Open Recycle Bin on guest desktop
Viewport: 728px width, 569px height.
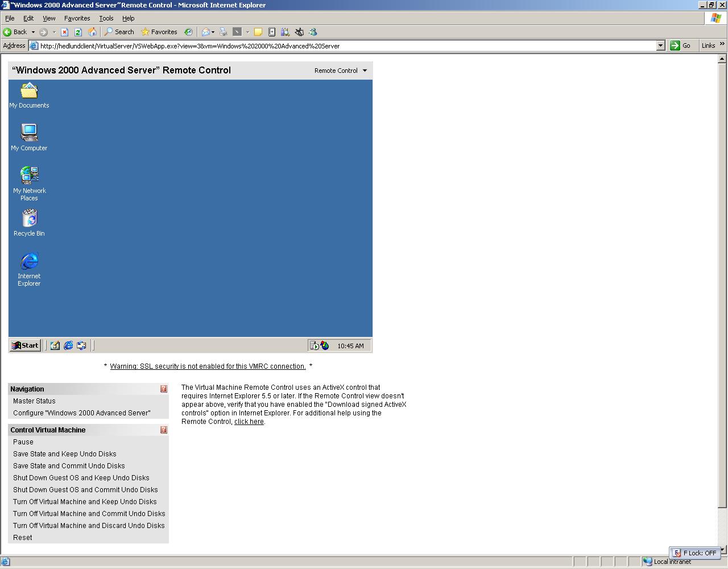29,222
